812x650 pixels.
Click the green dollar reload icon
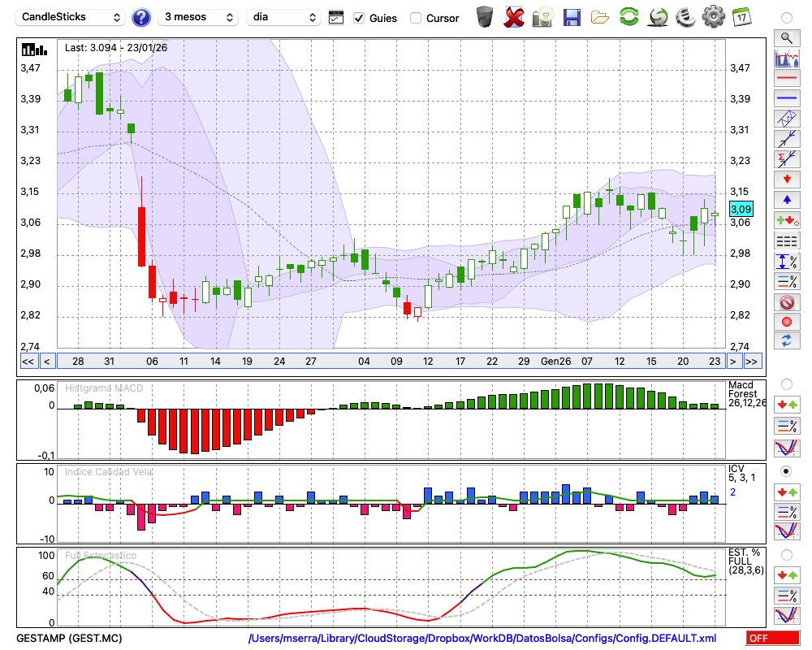point(659,16)
